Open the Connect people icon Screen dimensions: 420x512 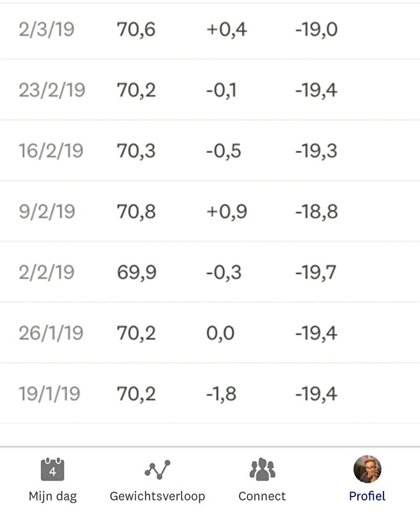click(x=262, y=469)
